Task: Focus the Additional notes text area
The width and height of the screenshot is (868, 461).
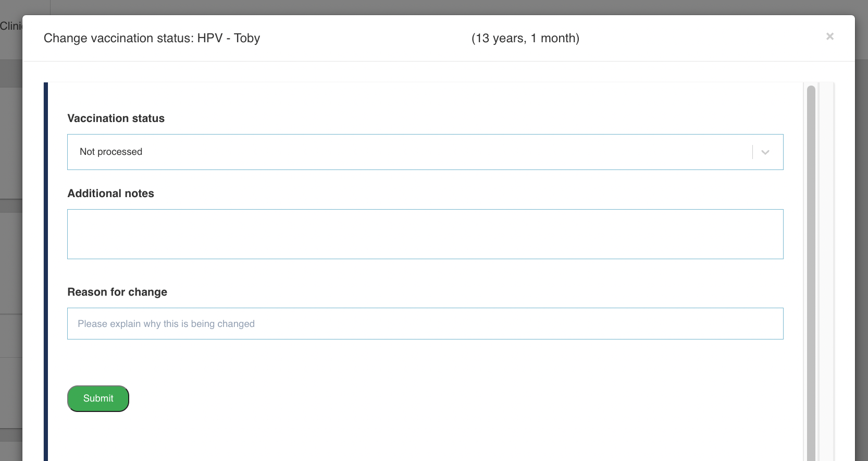Action: pos(425,234)
